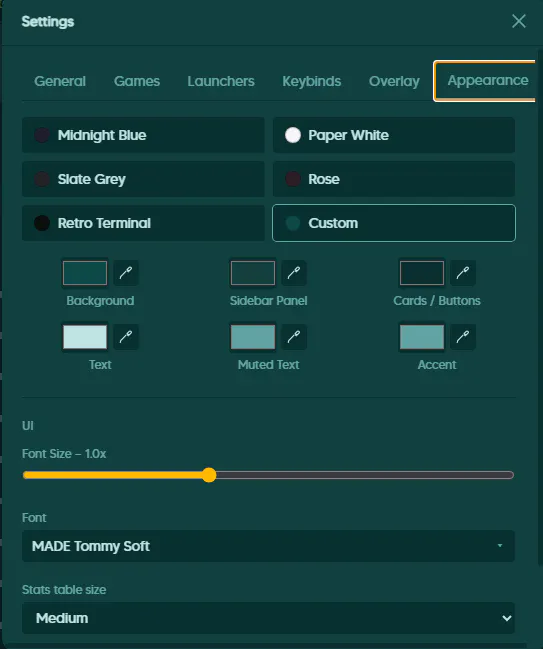Viewport: 543px width, 649px height.
Task: Click the Font Size – 1.0x label
Action: 64,454
